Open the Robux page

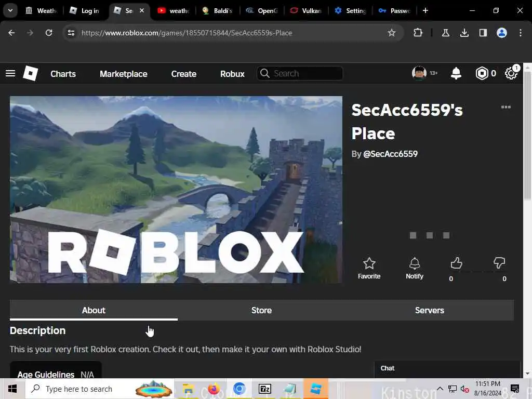pyautogui.click(x=232, y=74)
